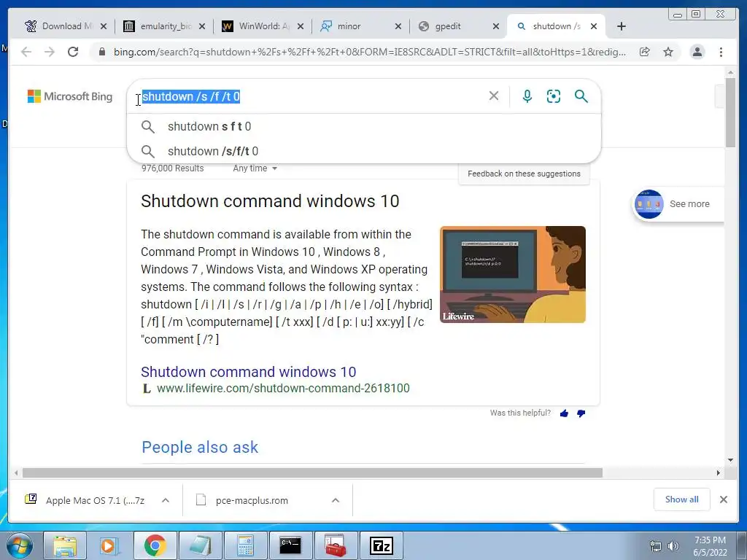Expand Apple Mac OS 7.1 download options
747x560 pixels.
[x=166, y=500]
